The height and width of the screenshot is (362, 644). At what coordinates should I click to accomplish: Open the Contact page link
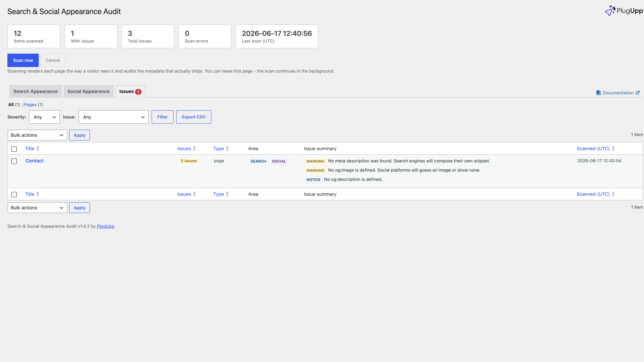coord(35,161)
